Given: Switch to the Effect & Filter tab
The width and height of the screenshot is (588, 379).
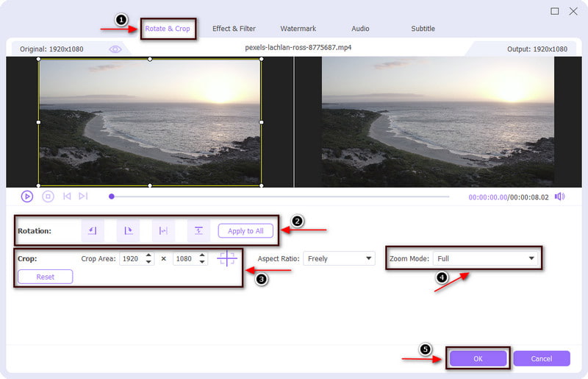Looking at the screenshot, I should [234, 29].
